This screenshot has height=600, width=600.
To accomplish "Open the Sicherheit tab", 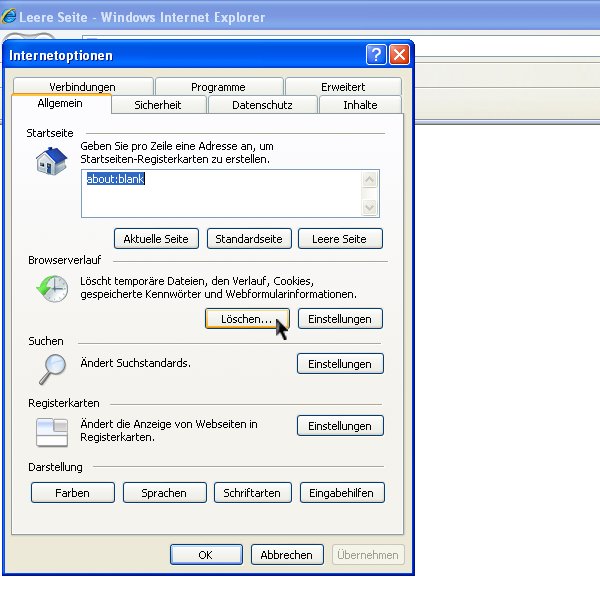I will 158,105.
